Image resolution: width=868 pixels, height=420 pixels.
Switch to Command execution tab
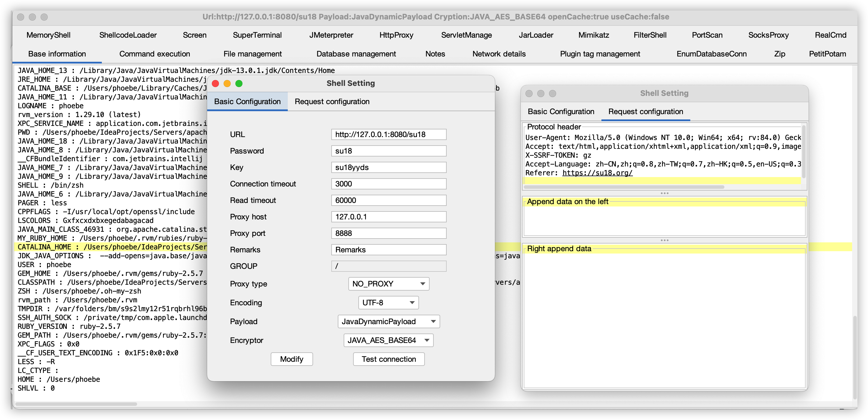[154, 54]
